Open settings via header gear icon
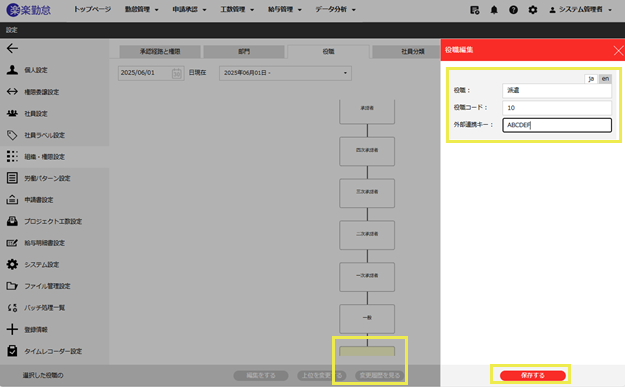 [x=533, y=10]
